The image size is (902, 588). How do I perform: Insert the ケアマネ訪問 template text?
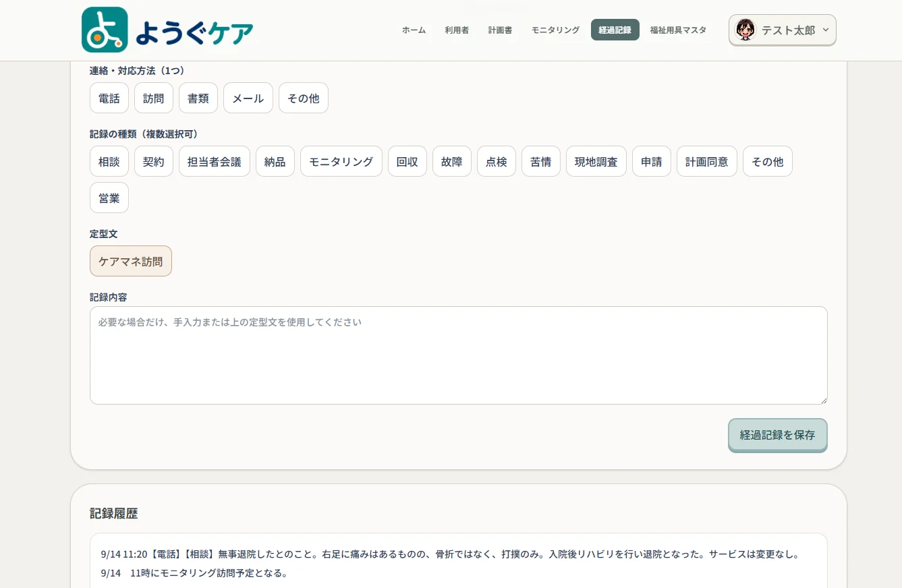[x=131, y=261]
